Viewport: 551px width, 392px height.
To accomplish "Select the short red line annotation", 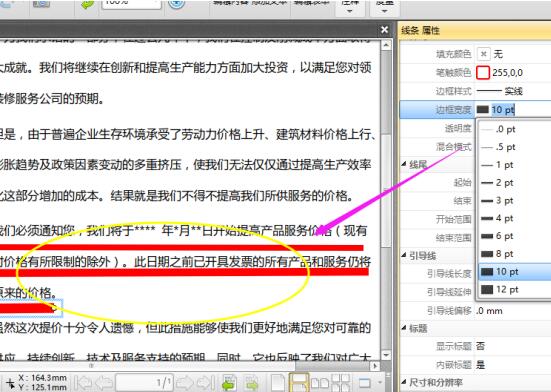I will (28, 308).
